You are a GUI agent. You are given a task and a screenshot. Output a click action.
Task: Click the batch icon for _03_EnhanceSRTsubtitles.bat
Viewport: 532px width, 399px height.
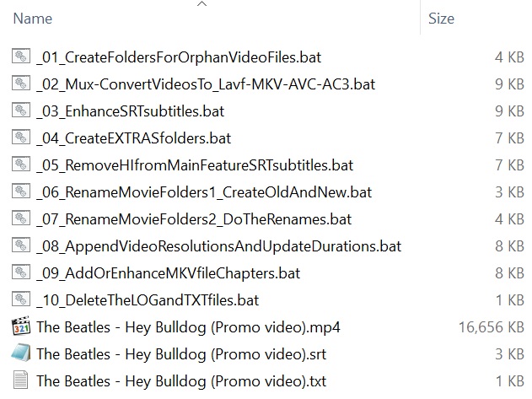tap(21, 111)
